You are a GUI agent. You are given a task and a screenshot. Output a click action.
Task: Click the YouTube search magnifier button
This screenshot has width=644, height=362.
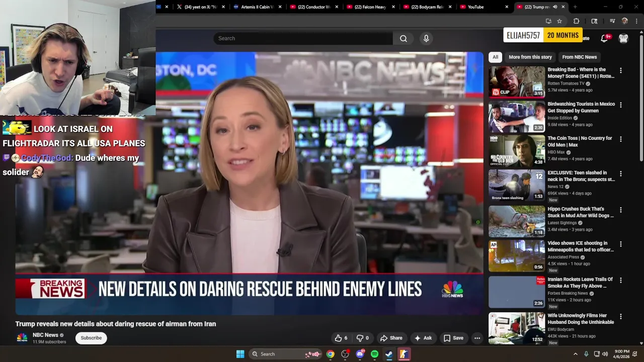coord(403,38)
